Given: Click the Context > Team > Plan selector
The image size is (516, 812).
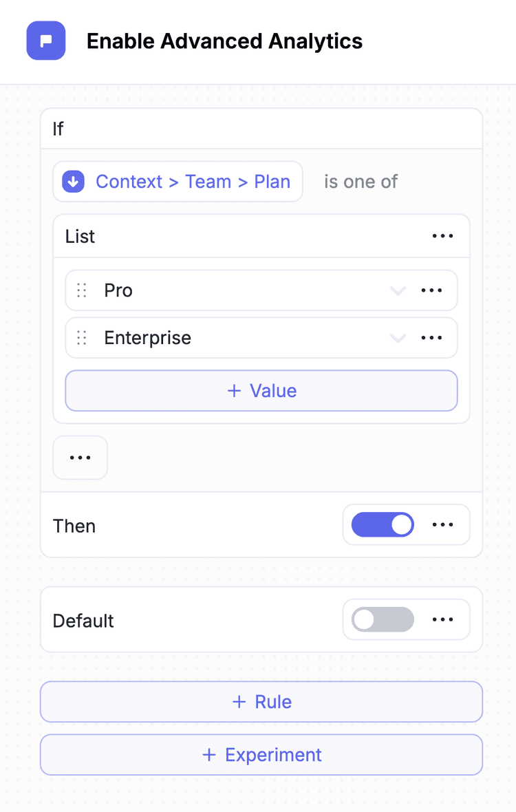Looking at the screenshot, I should 192,182.
